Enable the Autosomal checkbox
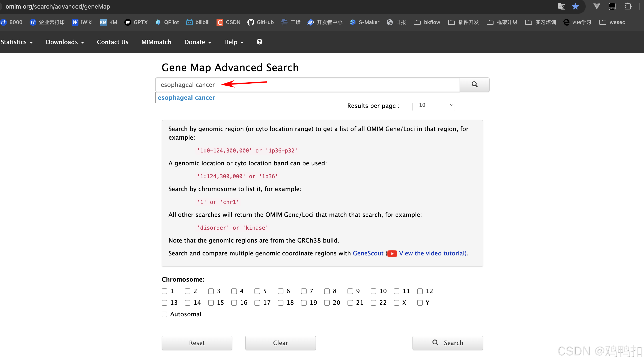The height and width of the screenshot is (362, 644). click(164, 314)
